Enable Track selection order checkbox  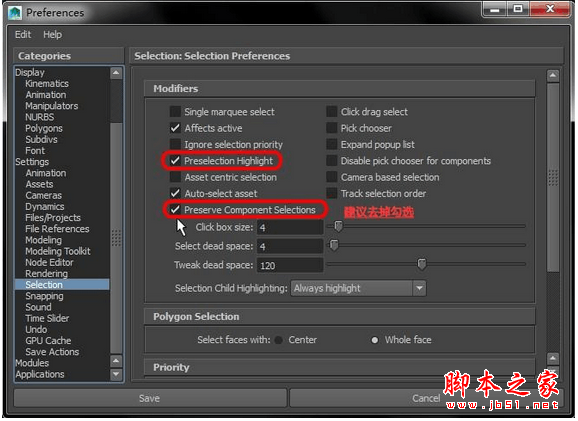pyautogui.click(x=332, y=193)
